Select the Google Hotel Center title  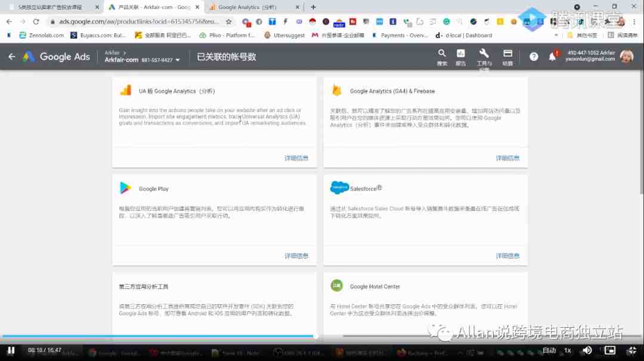click(x=375, y=287)
